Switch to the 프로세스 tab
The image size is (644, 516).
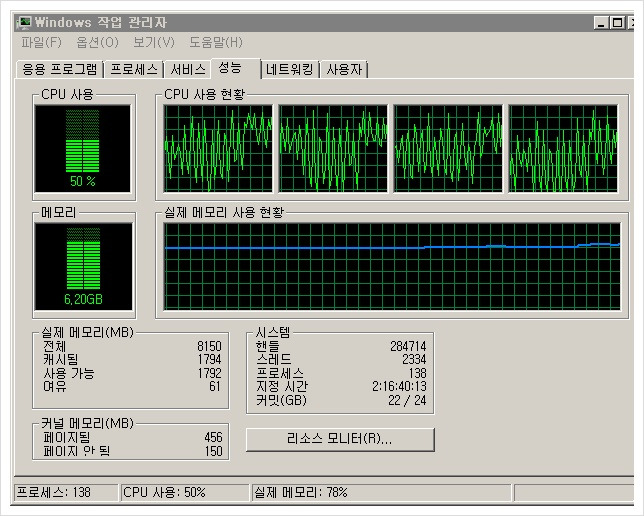[x=134, y=69]
